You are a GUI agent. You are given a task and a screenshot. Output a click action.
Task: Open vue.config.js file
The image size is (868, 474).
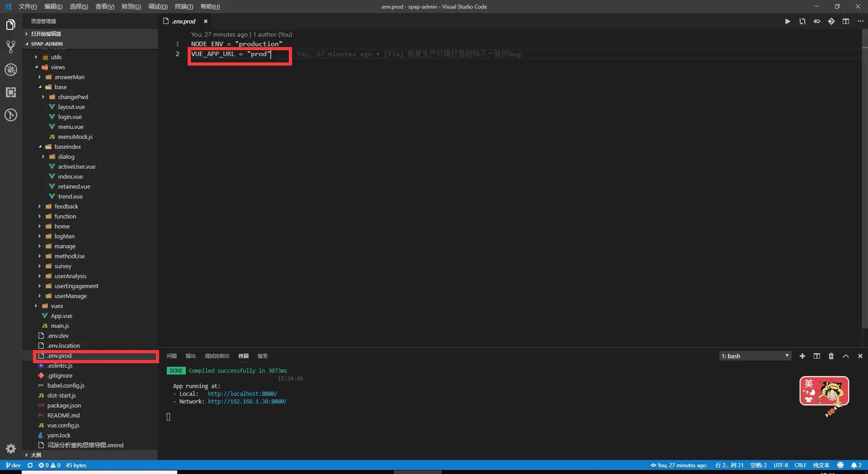point(63,425)
